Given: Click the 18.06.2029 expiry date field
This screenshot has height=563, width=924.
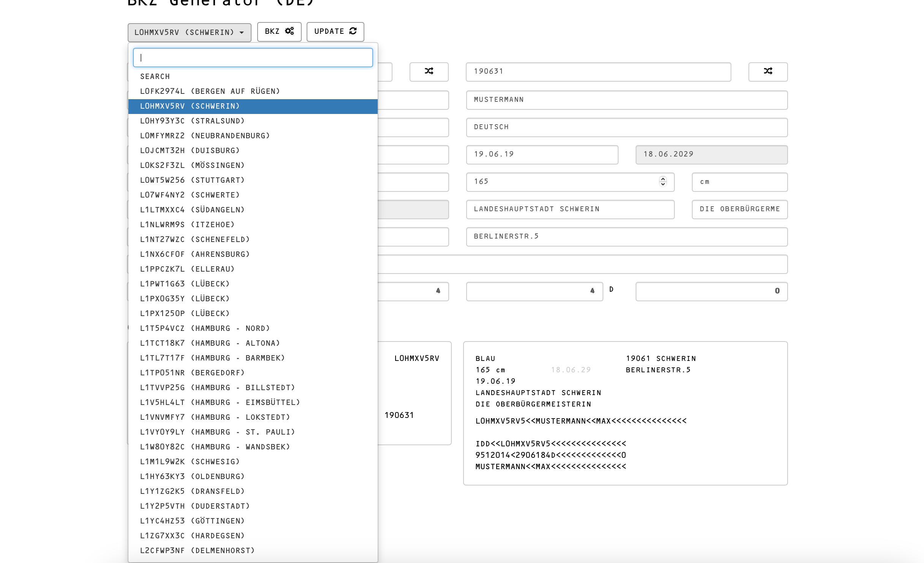Looking at the screenshot, I should (x=712, y=155).
